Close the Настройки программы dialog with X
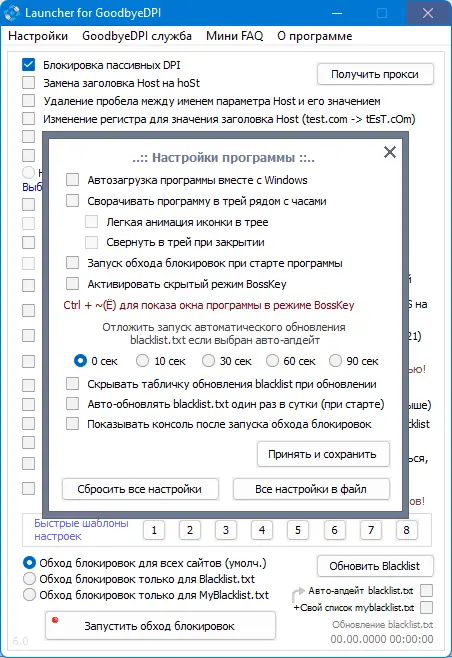 coord(390,152)
